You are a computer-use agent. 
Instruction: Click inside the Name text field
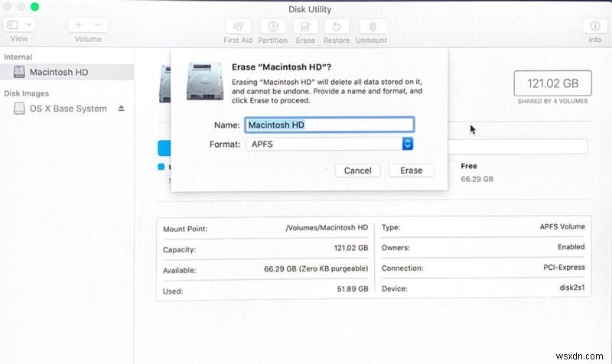pos(330,125)
